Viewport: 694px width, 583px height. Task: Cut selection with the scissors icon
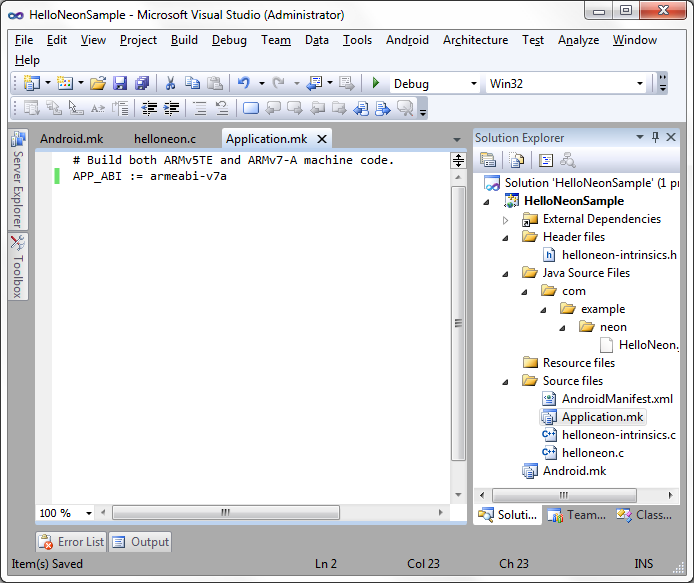170,83
